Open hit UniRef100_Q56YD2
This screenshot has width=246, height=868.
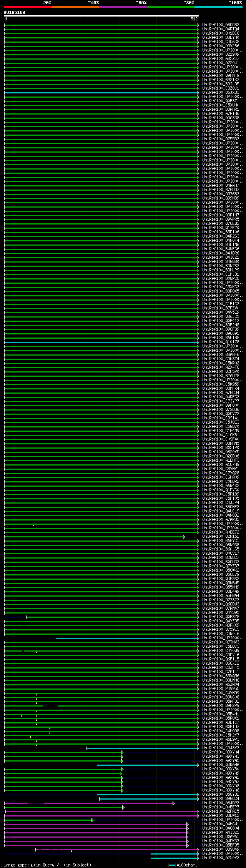221,795
